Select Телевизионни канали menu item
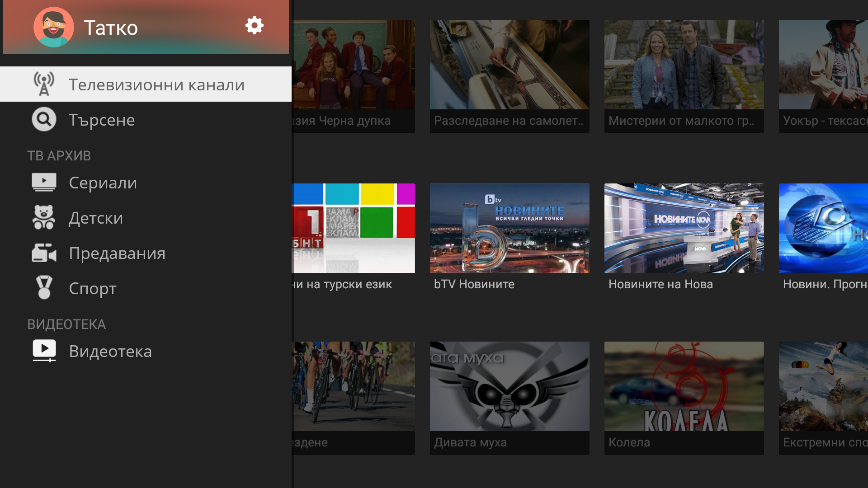The width and height of the screenshot is (868, 488). [x=156, y=85]
